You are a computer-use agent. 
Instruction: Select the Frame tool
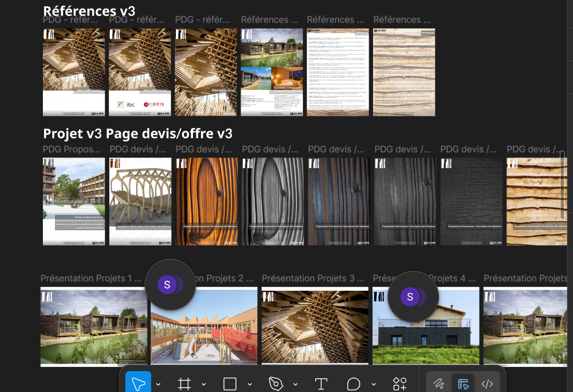tap(184, 383)
